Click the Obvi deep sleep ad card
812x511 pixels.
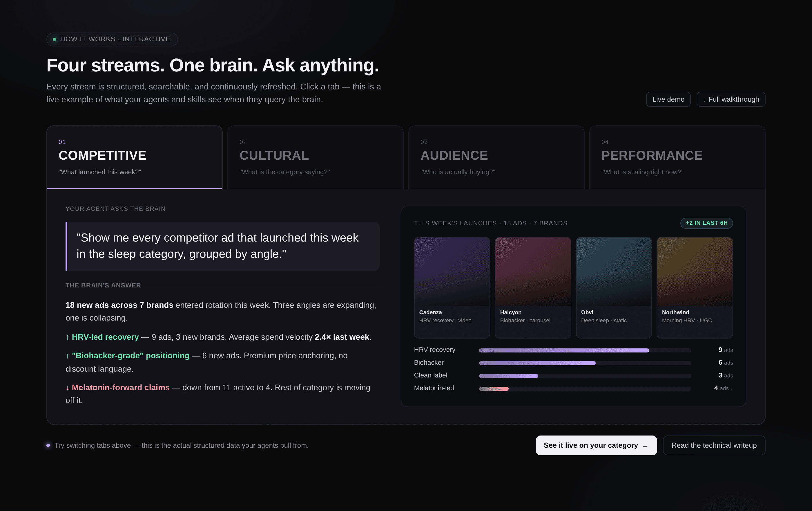(x=614, y=287)
